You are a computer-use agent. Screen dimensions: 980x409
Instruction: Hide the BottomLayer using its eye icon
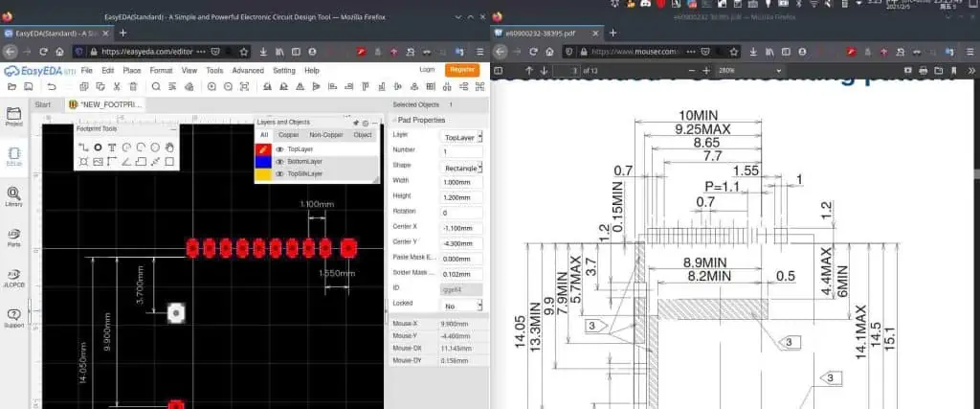pyautogui.click(x=279, y=162)
